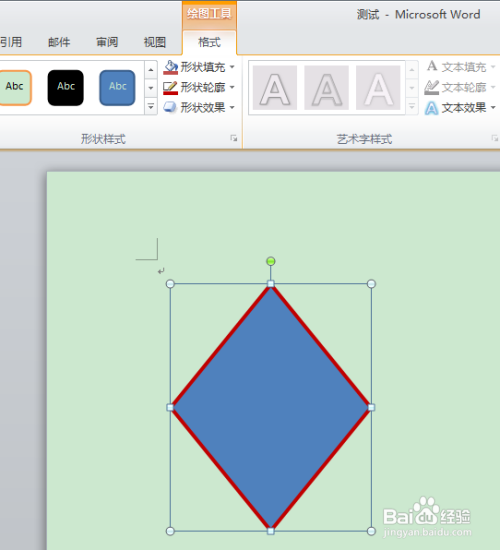Expand the 形状轮廓 dropdown arrow
The height and width of the screenshot is (550, 500).
[232, 87]
